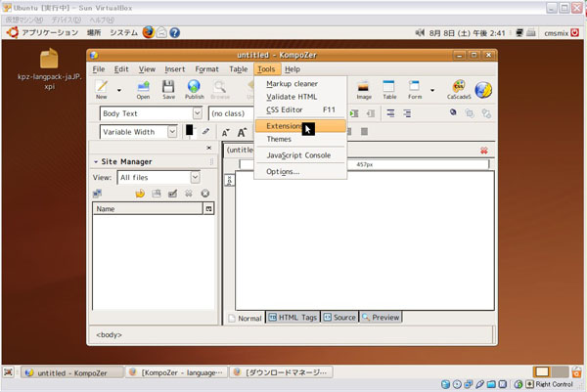Viewport: 587px width, 392px height.
Task: Click the Site Manager new folder icon
Action: click(x=157, y=194)
